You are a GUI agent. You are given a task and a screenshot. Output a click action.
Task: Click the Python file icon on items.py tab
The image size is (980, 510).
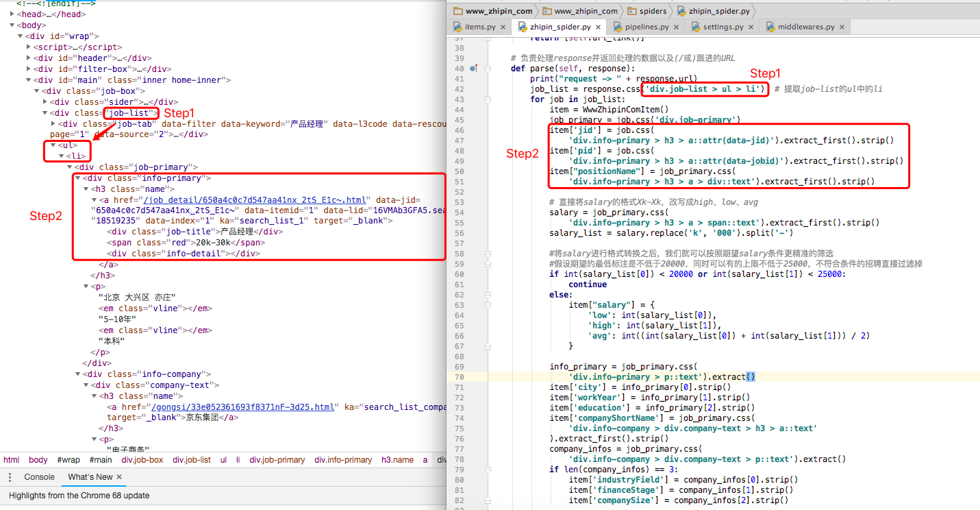(x=457, y=27)
